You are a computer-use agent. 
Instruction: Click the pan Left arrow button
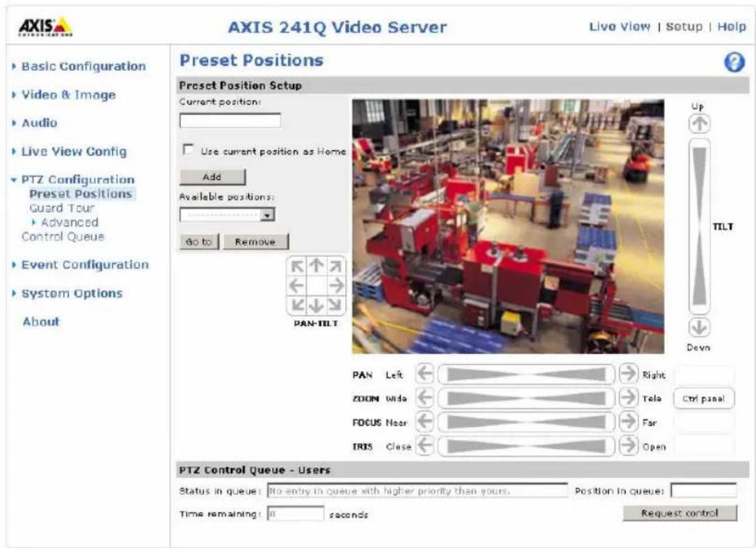[424, 373]
